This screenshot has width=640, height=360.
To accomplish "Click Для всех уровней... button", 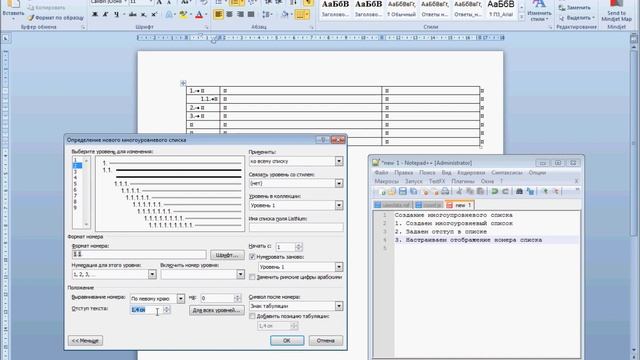I will [x=216, y=310].
